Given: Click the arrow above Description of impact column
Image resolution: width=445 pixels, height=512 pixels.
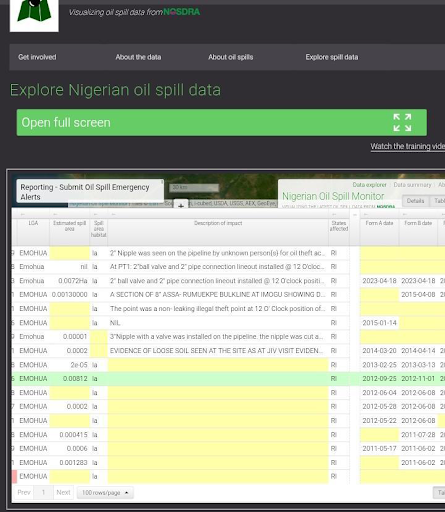Looking at the screenshot, I should tap(113, 214).
